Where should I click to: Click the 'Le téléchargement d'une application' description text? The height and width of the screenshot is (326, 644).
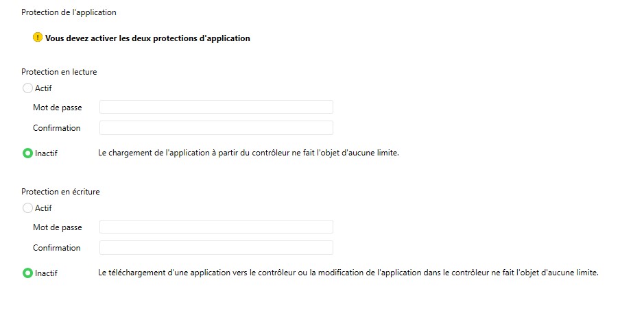[348, 273]
